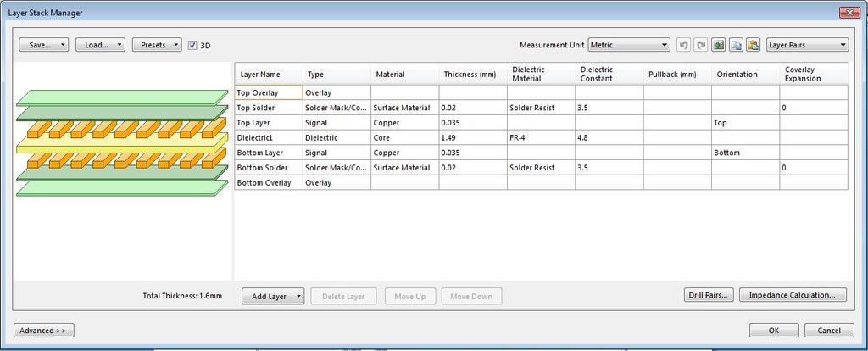Click the Bottom orientation cell

click(745, 153)
